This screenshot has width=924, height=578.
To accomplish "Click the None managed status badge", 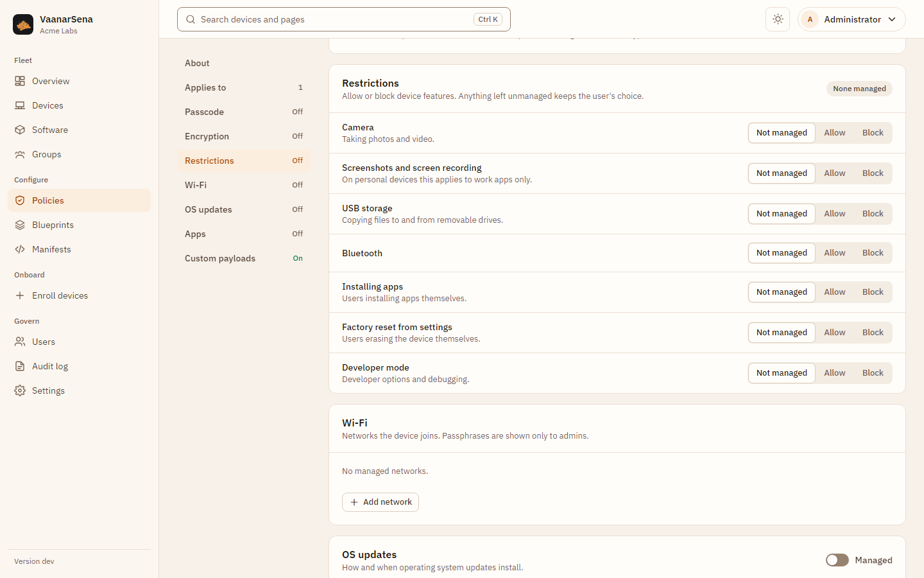I will pyautogui.click(x=859, y=89).
